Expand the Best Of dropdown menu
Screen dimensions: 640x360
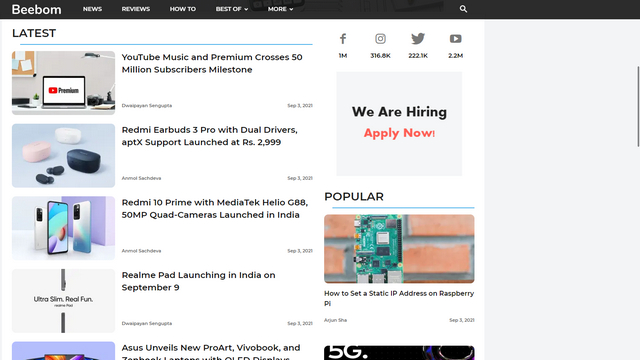pyautogui.click(x=231, y=9)
